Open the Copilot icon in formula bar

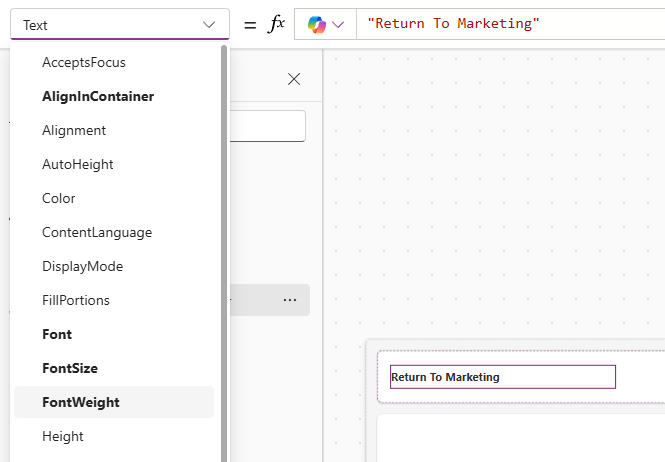pyautogui.click(x=317, y=24)
